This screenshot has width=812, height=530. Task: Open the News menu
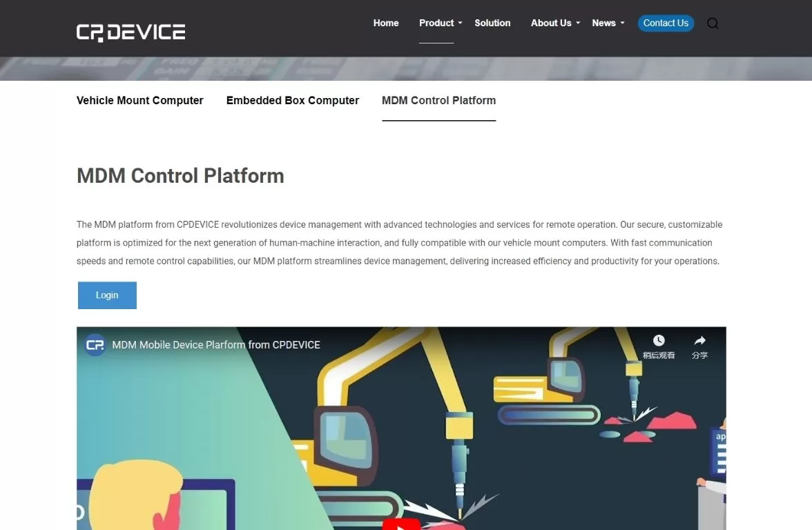[x=603, y=23]
